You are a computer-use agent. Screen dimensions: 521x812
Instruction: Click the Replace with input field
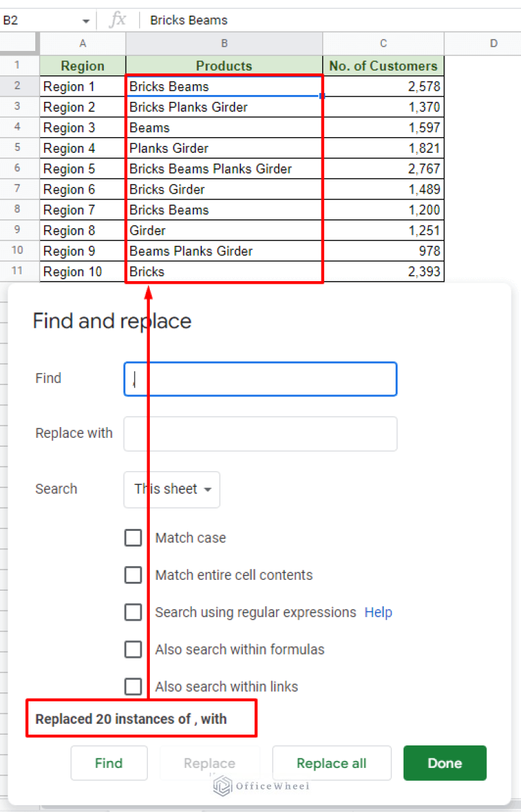click(260, 433)
